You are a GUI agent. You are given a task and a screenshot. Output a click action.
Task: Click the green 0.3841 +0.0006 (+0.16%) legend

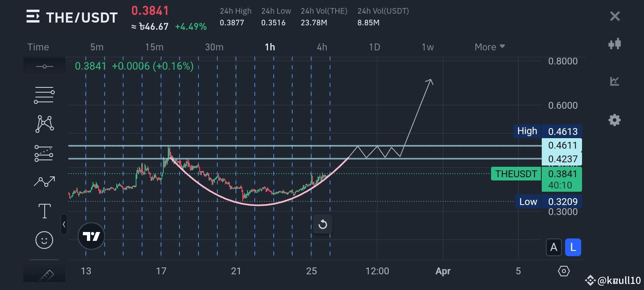(134, 66)
